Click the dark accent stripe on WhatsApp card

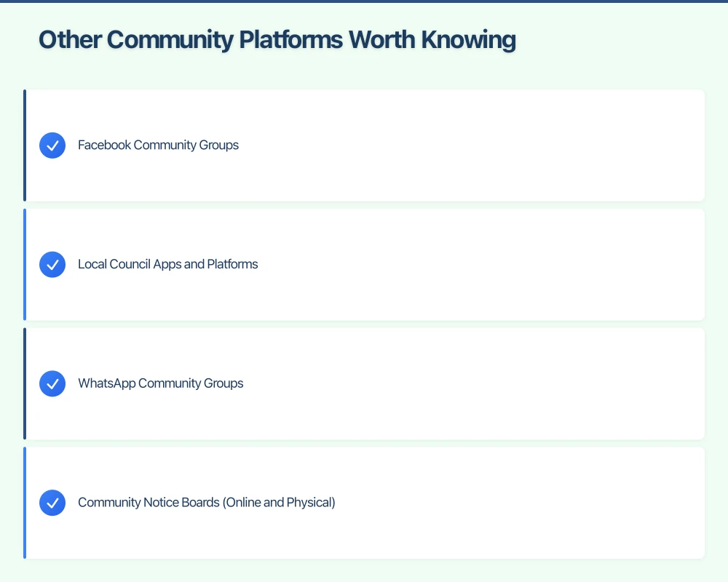click(x=25, y=383)
